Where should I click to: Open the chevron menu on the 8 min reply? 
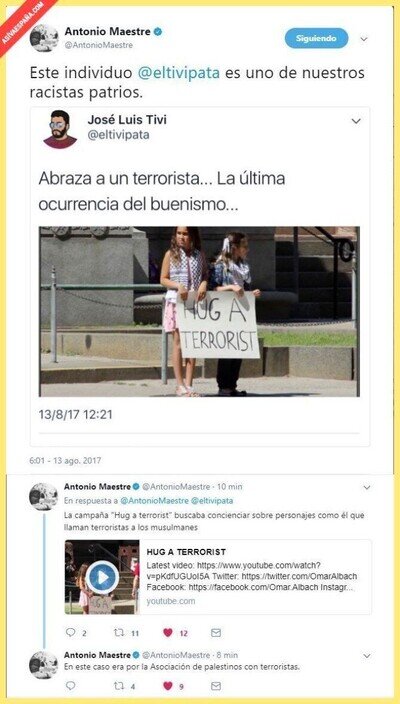[367, 656]
